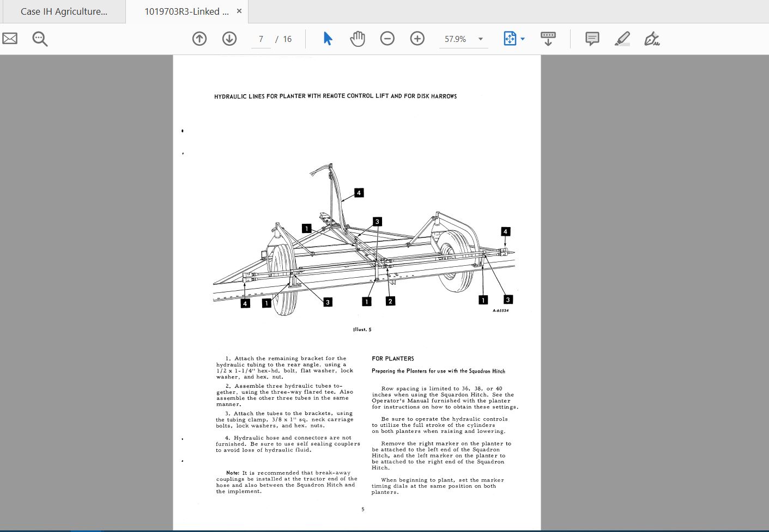Image resolution: width=769 pixels, height=532 pixels.
Task: Go to previous page with up arrow
Action: (x=199, y=39)
